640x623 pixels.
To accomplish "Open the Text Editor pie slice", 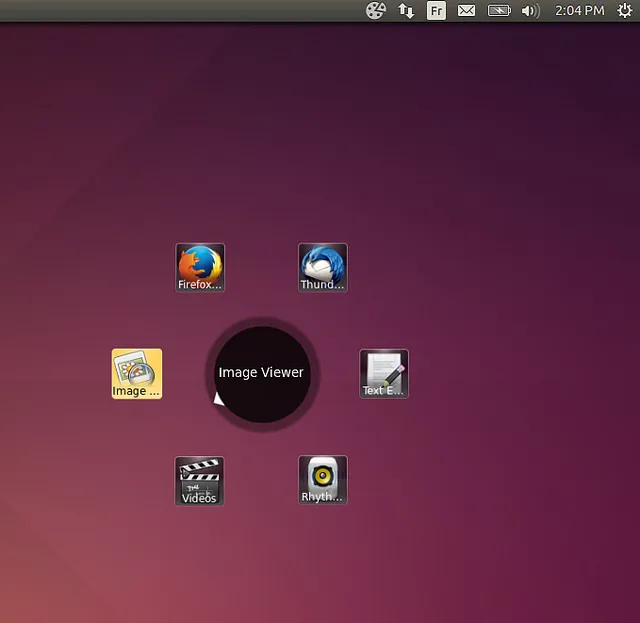I will pyautogui.click(x=384, y=373).
